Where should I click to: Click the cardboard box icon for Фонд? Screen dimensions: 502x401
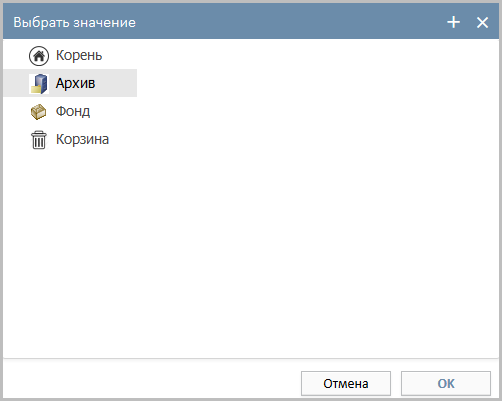coord(39,112)
